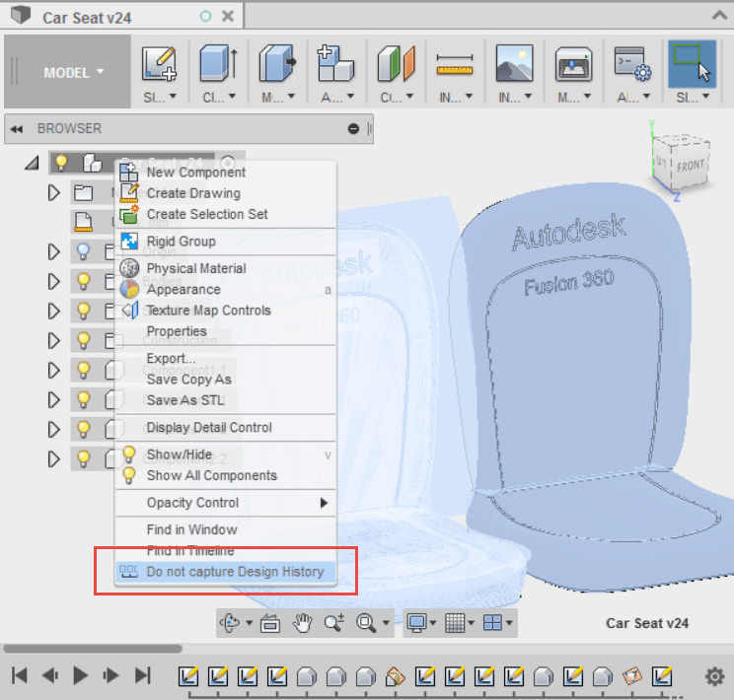Expand the Bodies tree node
Image resolution: width=734 pixels, height=700 pixels.
click(x=54, y=281)
